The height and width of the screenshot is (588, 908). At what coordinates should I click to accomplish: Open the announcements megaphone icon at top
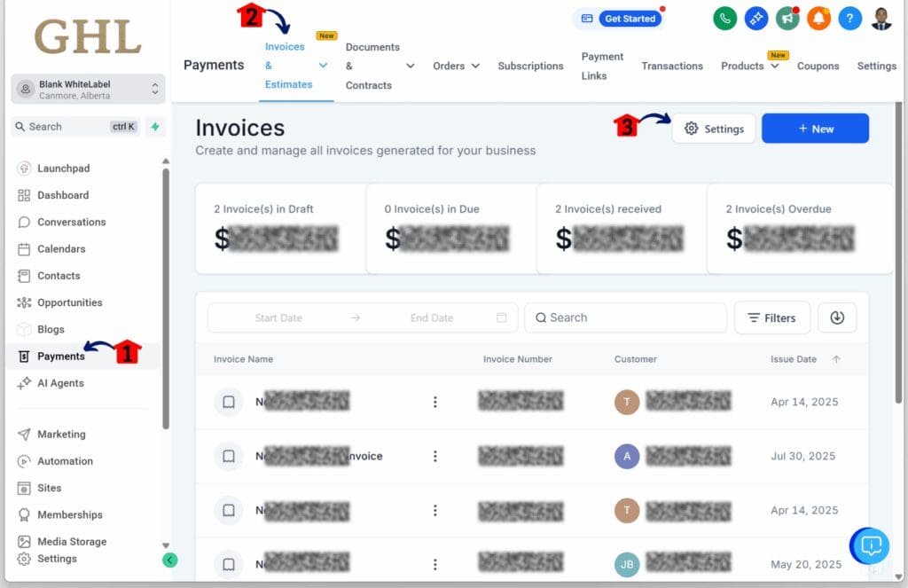[x=787, y=18]
